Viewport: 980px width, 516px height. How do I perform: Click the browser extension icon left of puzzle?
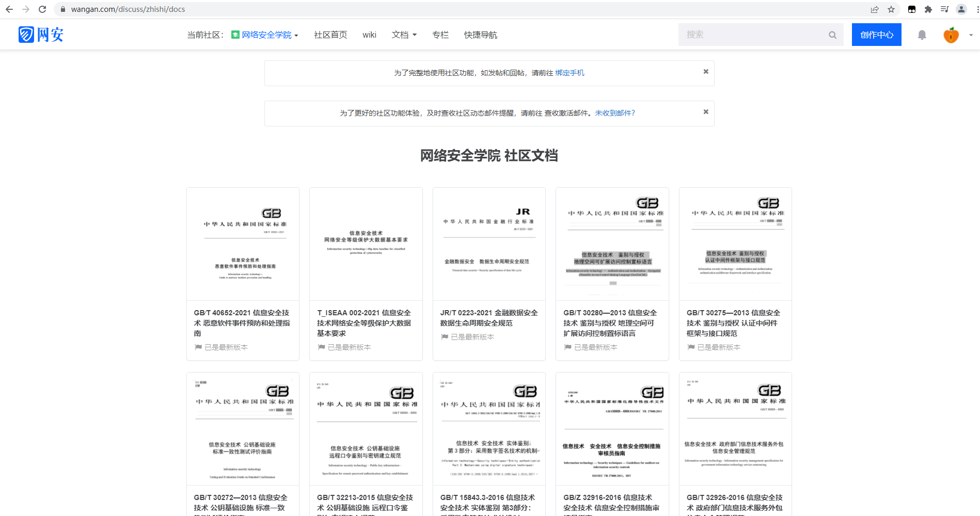pos(912,9)
